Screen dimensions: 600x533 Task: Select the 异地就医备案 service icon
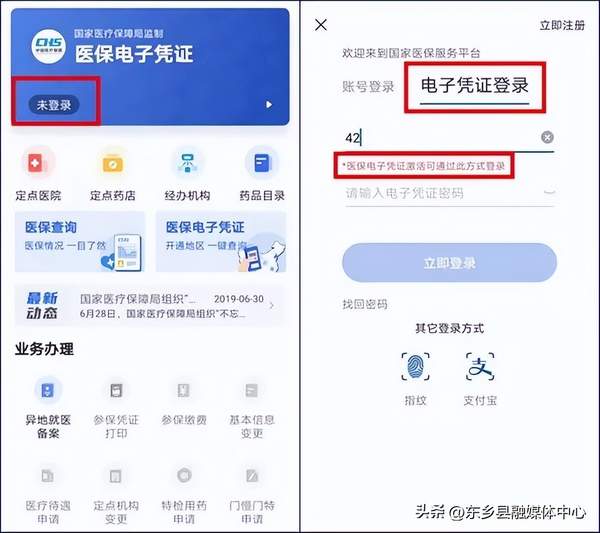coord(48,391)
